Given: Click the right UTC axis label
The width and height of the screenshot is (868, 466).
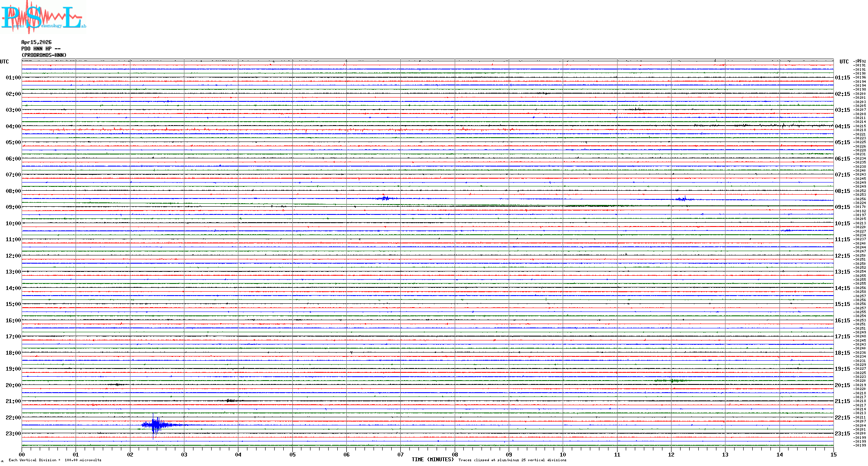Looking at the screenshot, I should tap(844, 62).
